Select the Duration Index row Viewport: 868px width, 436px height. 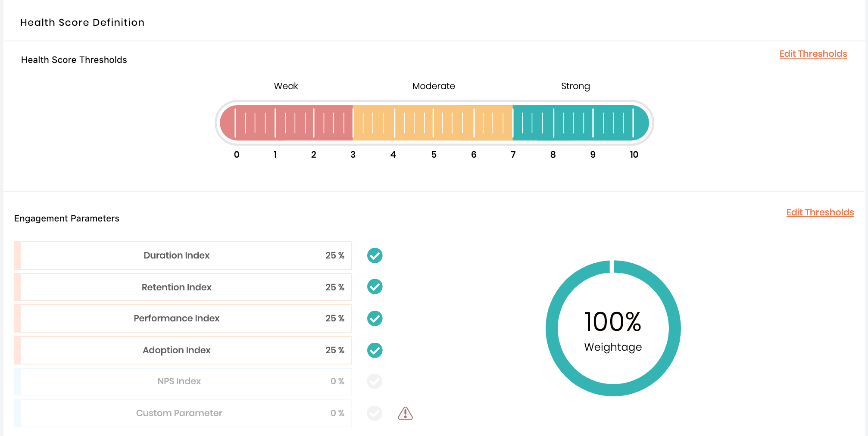[x=183, y=255]
